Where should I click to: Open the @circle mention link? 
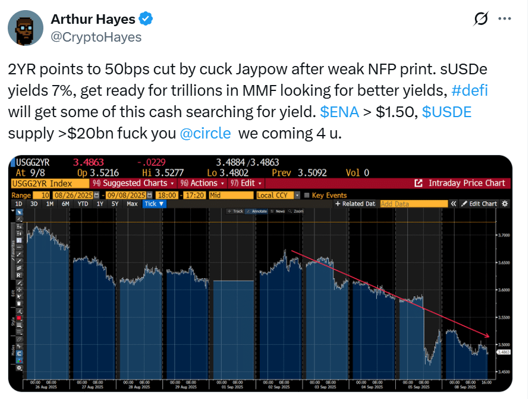[205, 133]
